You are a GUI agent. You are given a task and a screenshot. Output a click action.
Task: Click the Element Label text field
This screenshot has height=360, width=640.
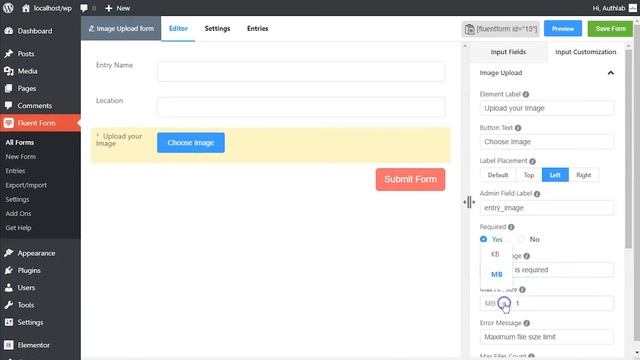click(547, 108)
